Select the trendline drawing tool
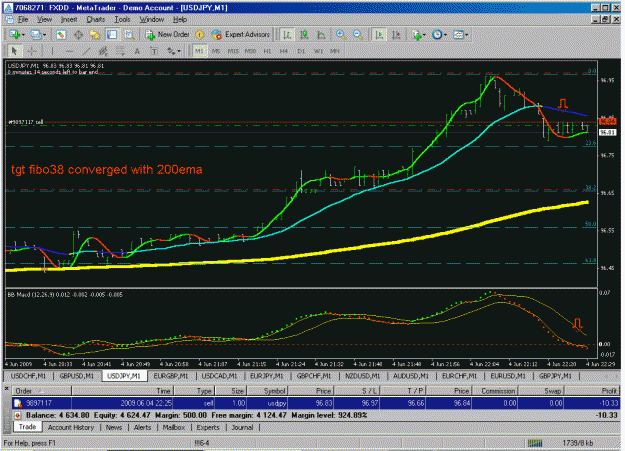625x451 pixels. pyautogui.click(x=86, y=51)
